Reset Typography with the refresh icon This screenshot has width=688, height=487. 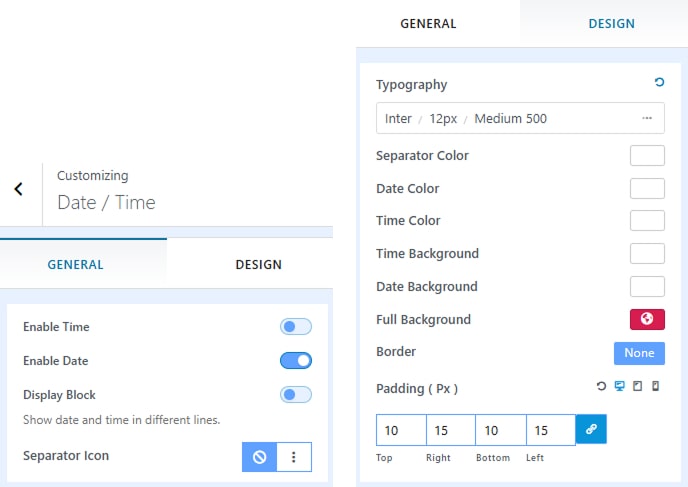pyautogui.click(x=659, y=84)
